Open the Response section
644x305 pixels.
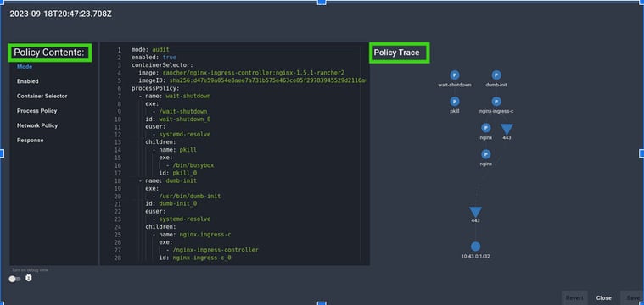(x=30, y=140)
